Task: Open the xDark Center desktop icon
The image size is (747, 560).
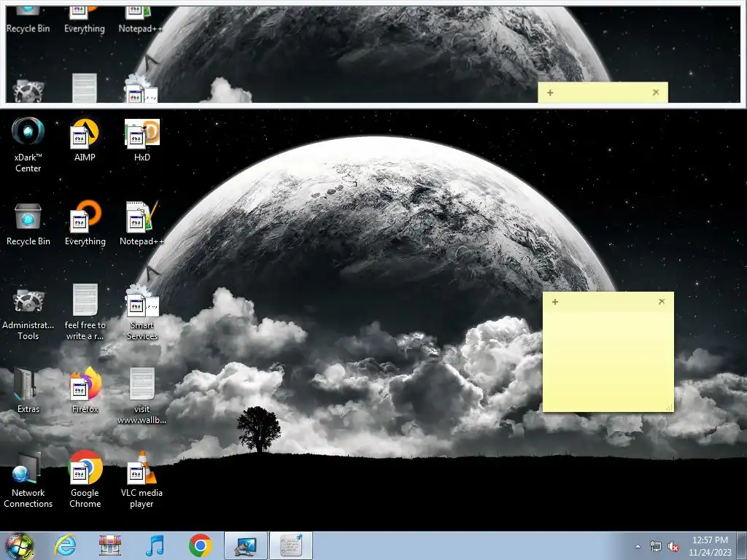Action: (x=28, y=144)
